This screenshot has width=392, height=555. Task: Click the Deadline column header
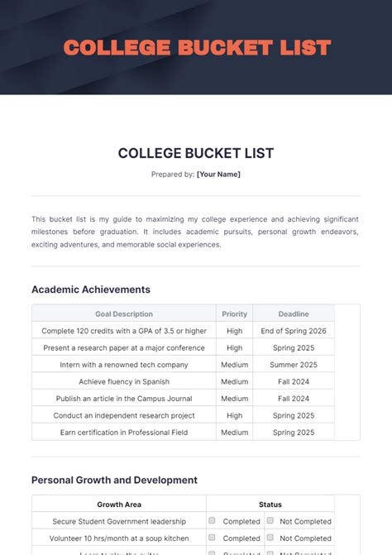point(294,314)
